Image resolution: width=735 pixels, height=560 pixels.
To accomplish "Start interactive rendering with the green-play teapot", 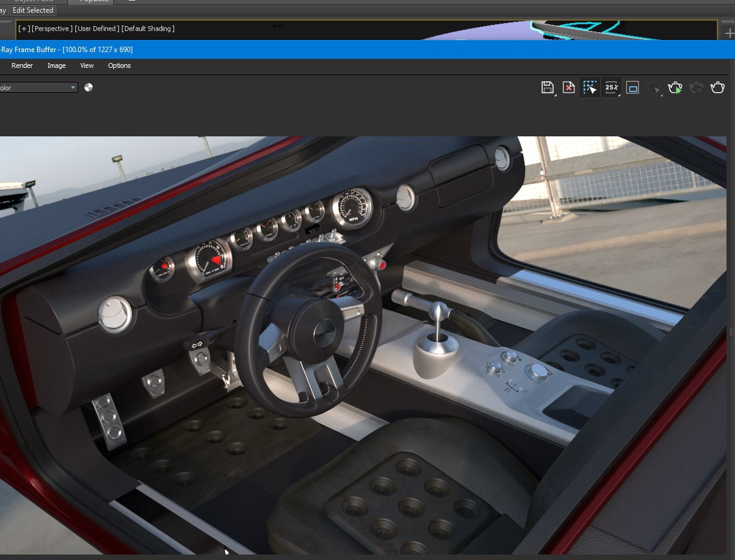I will [675, 88].
